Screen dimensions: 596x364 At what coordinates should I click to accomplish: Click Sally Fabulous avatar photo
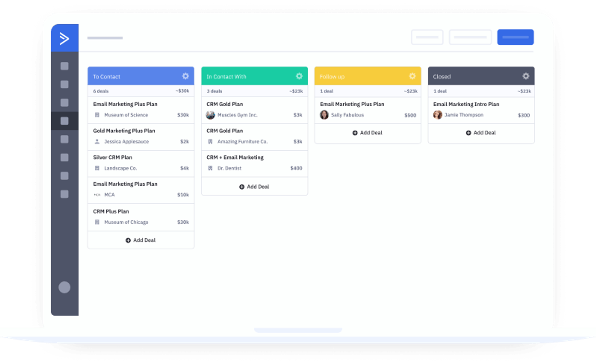pos(324,115)
